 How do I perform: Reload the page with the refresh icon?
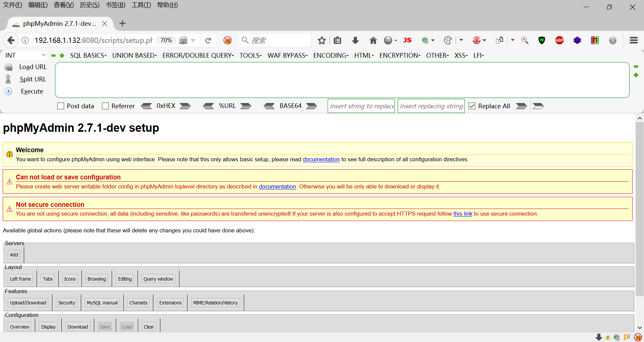pos(208,41)
